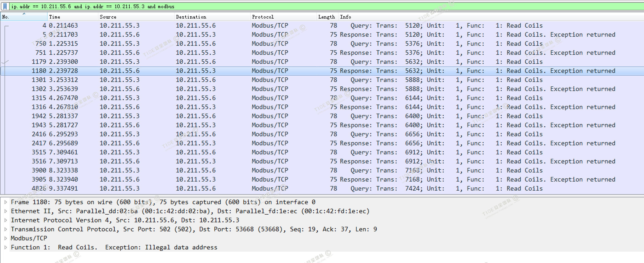Expand the Modbus/TCP tree node

[x=5, y=238]
